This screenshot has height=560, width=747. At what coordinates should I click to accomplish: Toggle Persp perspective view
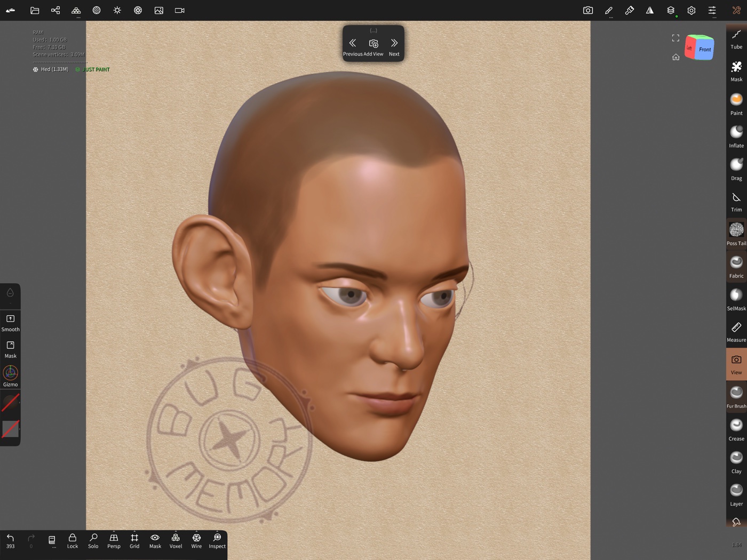point(114,541)
